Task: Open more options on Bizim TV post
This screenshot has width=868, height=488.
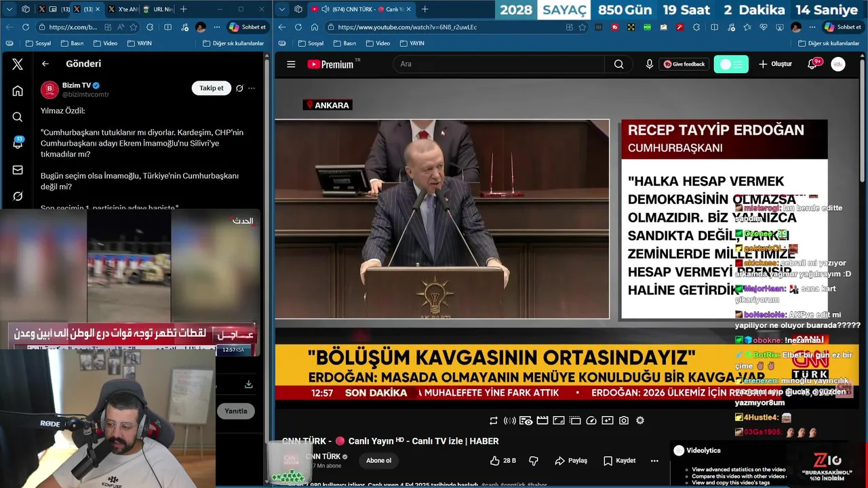Action: coord(252,88)
